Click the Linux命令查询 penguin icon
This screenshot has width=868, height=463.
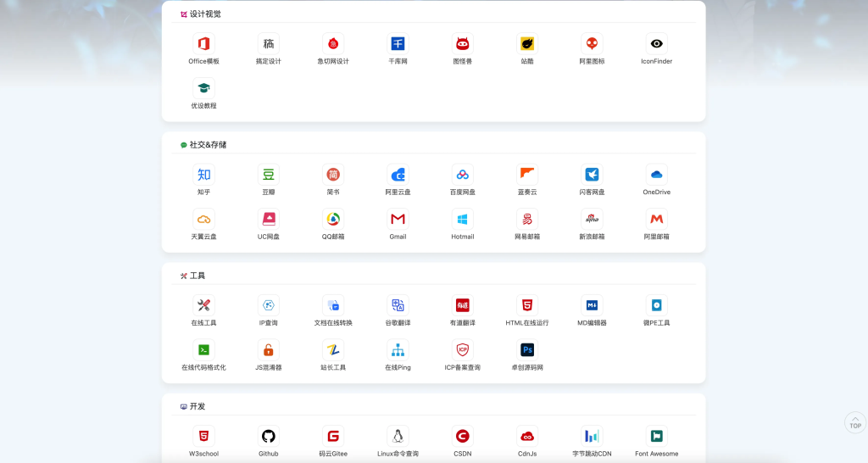coord(398,436)
